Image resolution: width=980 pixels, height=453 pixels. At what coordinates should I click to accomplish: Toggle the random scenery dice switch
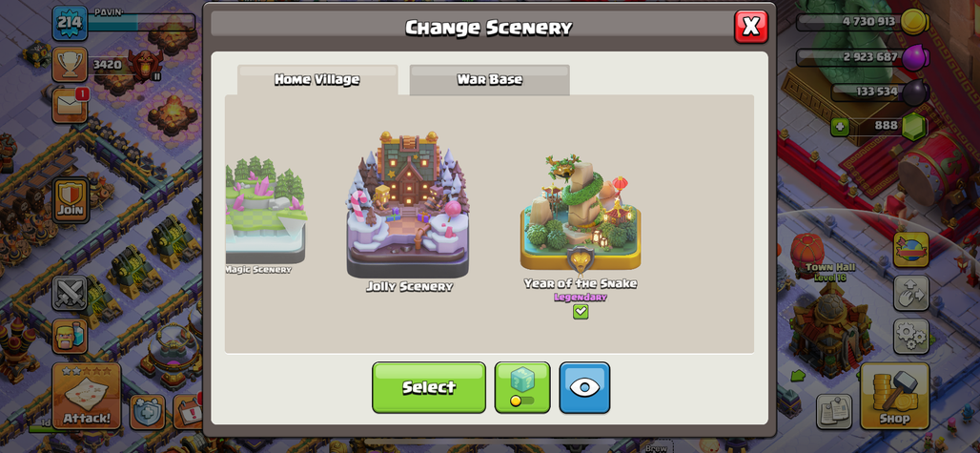(x=522, y=387)
